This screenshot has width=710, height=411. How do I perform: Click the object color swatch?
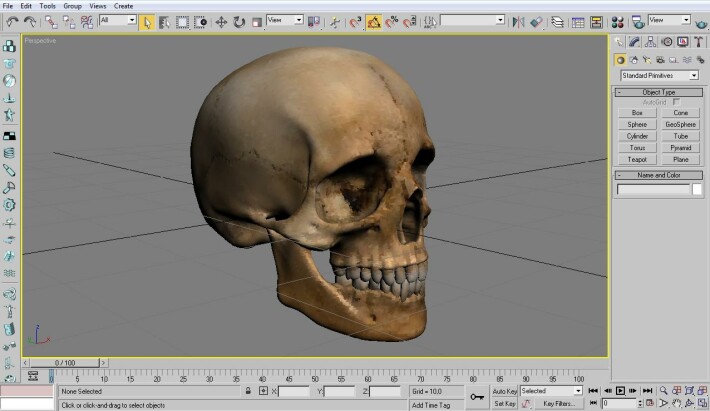[697, 189]
